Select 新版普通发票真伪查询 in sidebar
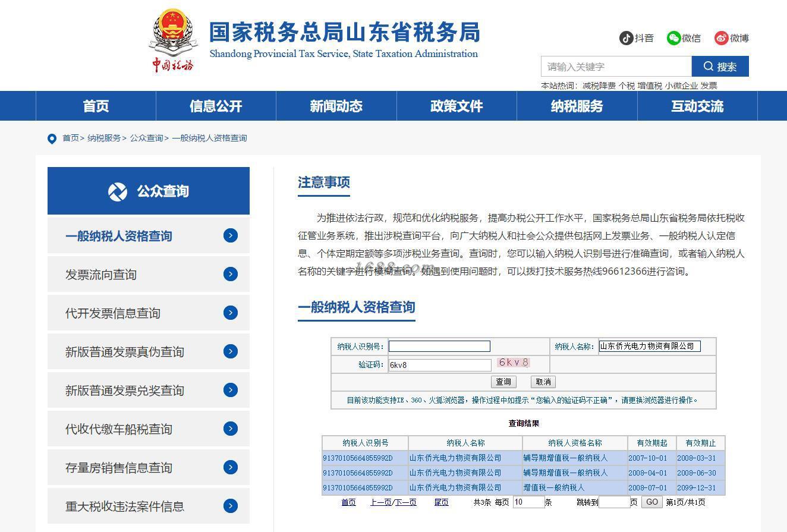 [149, 352]
